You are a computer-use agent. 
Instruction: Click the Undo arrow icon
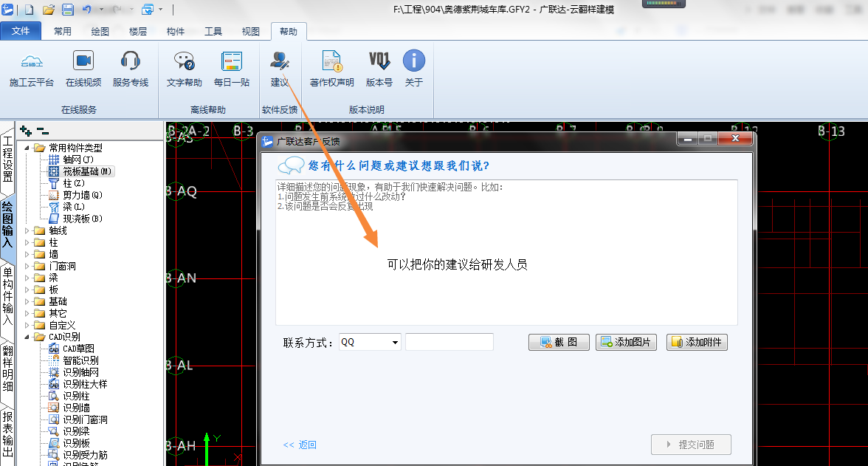[87, 10]
